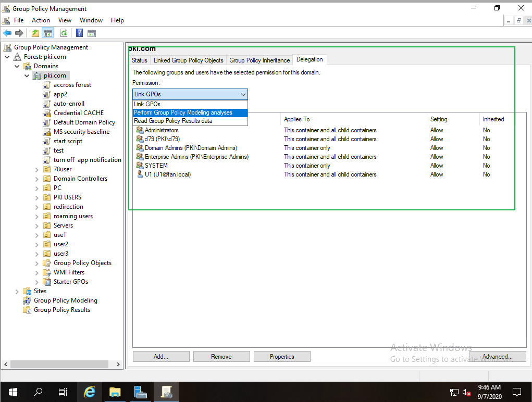The height and width of the screenshot is (402, 532).
Task: Select the app2 GPO link
Action: coord(60,94)
